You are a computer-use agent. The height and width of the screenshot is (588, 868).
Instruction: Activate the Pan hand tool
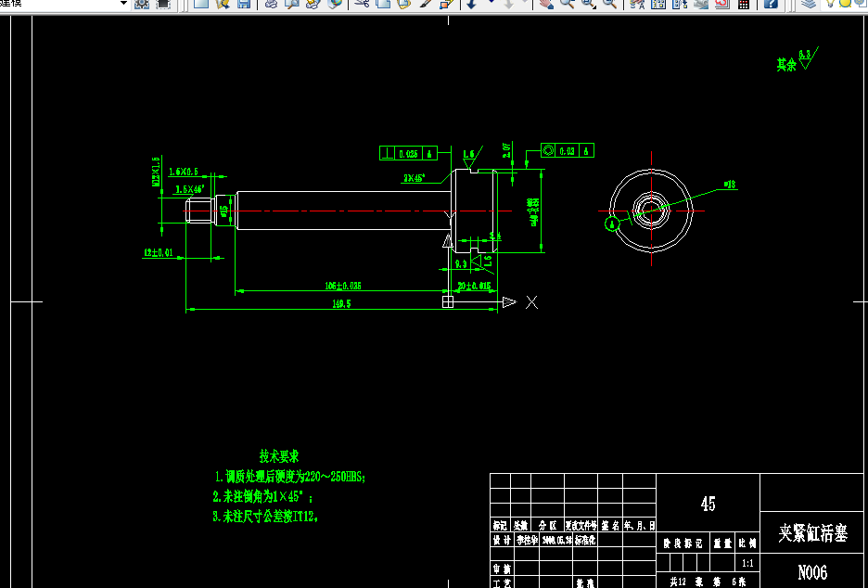pos(546,4)
